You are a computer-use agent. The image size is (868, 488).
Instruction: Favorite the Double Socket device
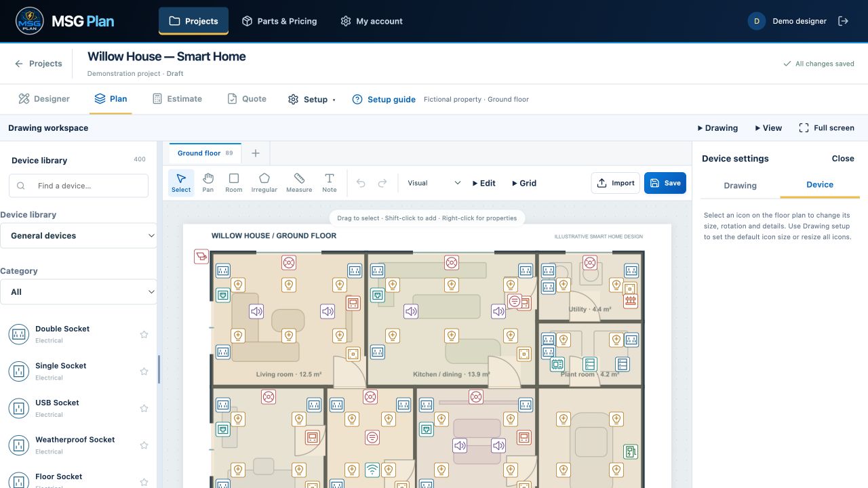[144, 334]
